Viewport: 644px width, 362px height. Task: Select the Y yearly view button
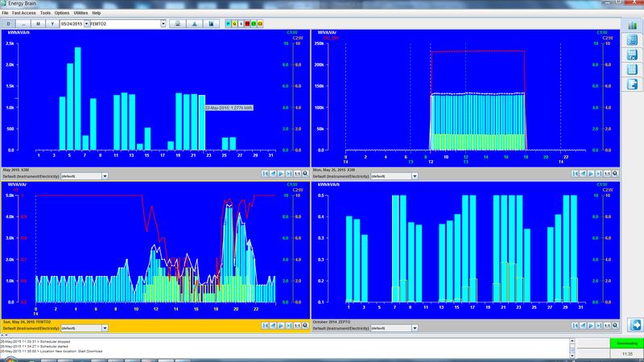[x=52, y=24]
